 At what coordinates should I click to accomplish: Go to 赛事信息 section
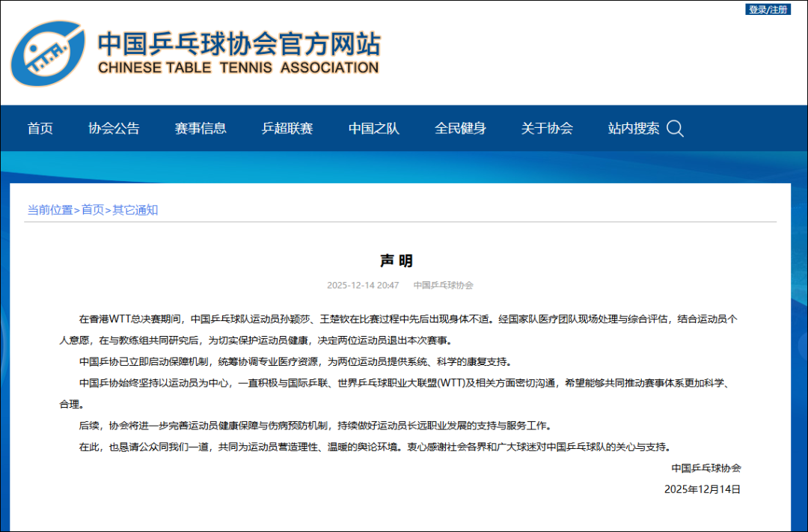201,129
